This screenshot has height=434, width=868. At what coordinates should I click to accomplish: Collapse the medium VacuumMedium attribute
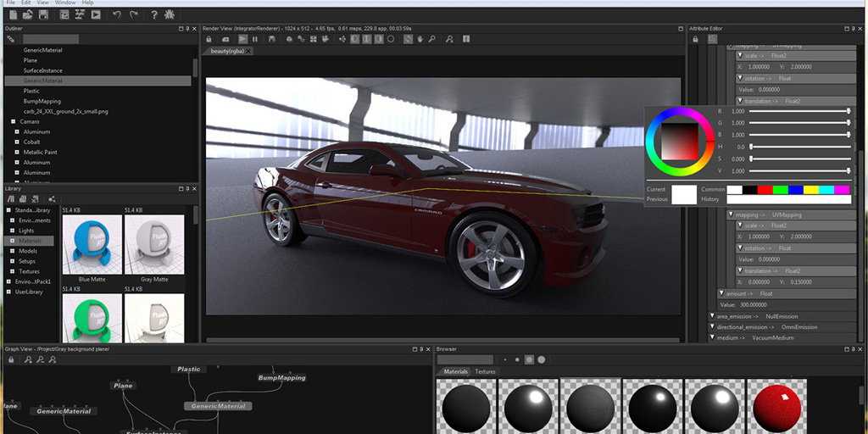712,337
